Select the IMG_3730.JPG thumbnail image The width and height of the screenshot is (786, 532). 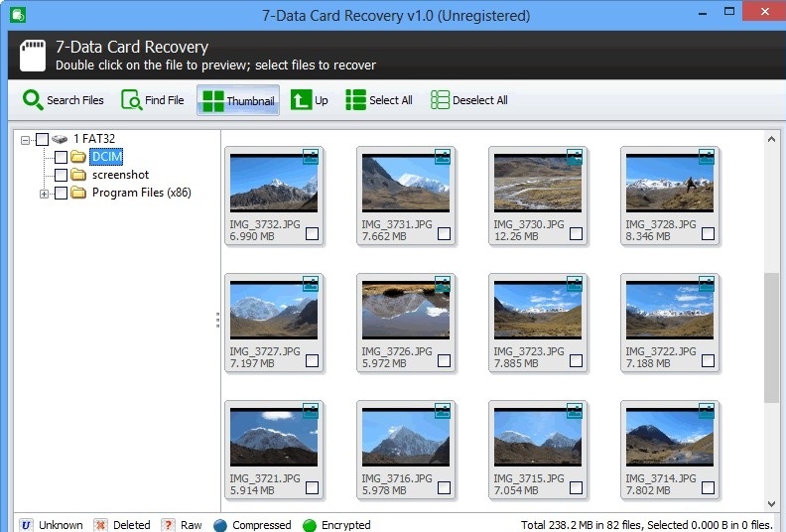tap(537, 183)
